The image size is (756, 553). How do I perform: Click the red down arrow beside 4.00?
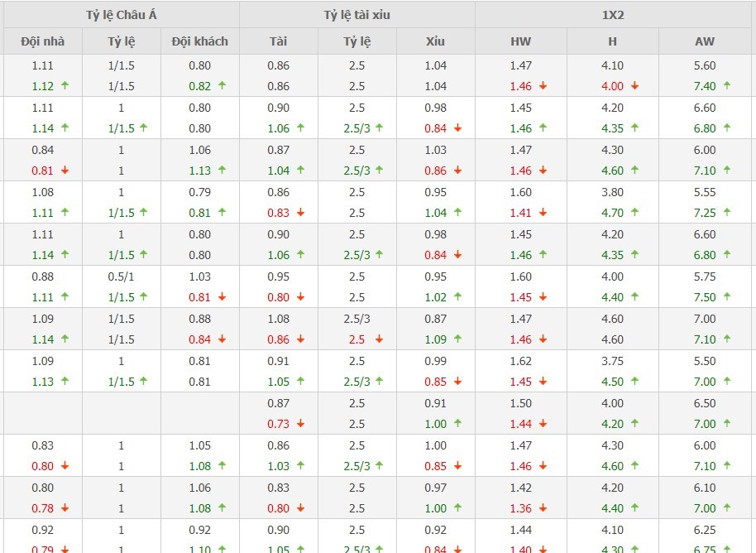tap(634, 85)
